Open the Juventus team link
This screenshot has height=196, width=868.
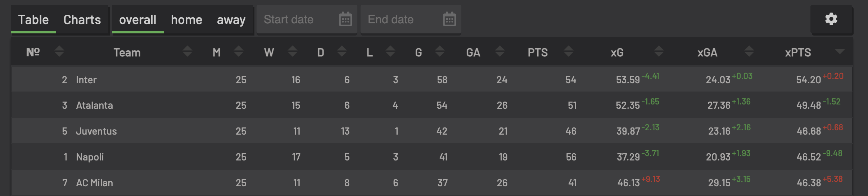pos(96,131)
